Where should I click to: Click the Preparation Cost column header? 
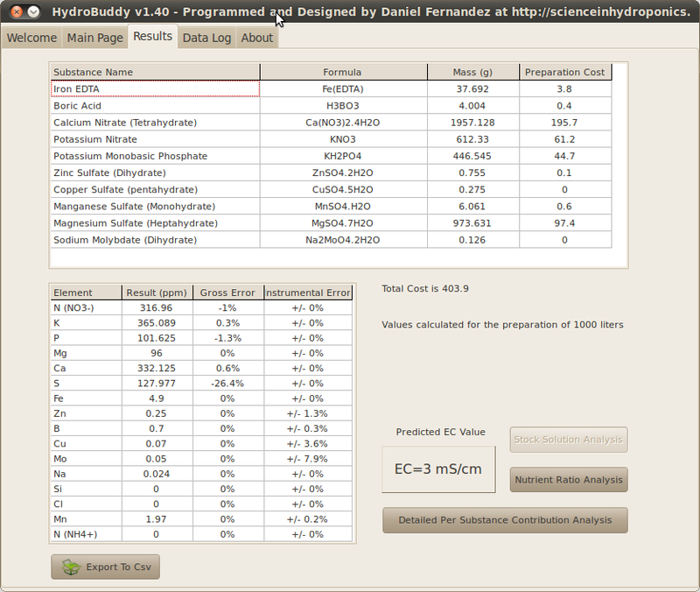(565, 72)
